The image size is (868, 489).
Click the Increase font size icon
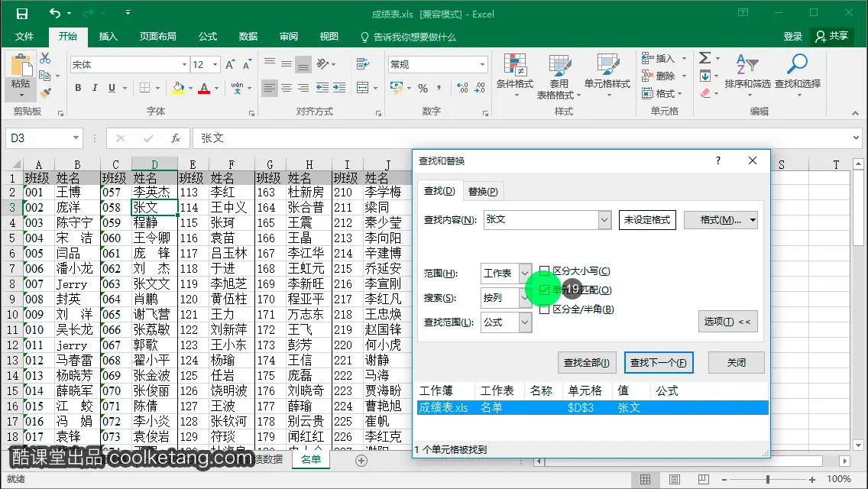click(230, 65)
